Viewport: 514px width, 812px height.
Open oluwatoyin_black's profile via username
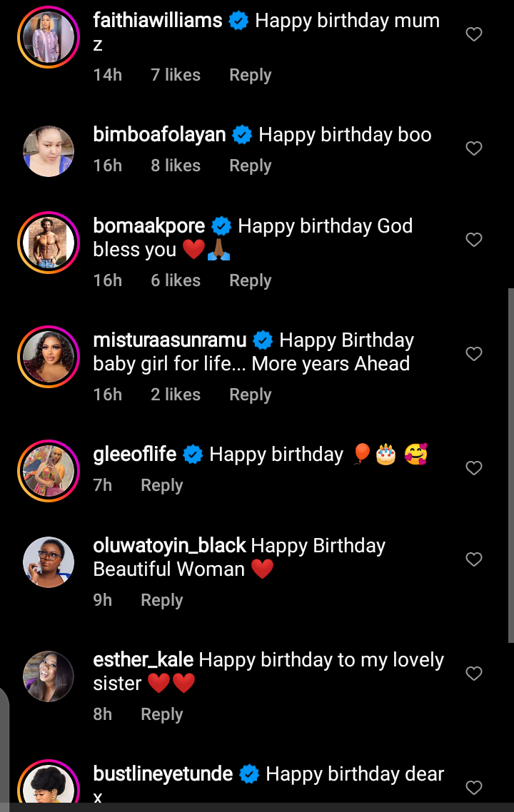tap(170, 546)
